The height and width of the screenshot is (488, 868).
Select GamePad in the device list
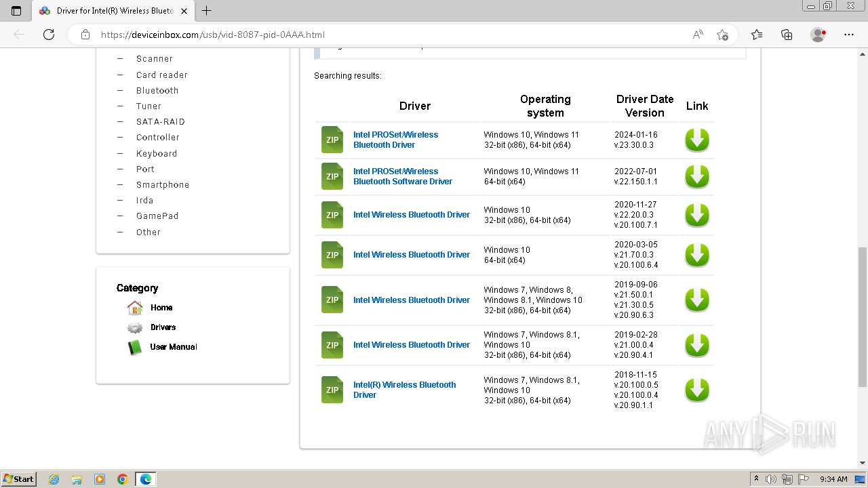(157, 216)
